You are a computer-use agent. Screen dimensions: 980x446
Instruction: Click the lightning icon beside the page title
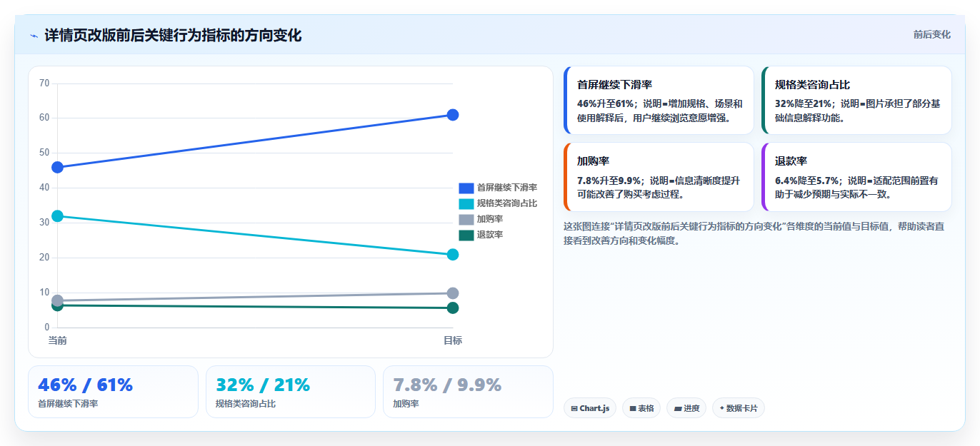pyautogui.click(x=34, y=36)
